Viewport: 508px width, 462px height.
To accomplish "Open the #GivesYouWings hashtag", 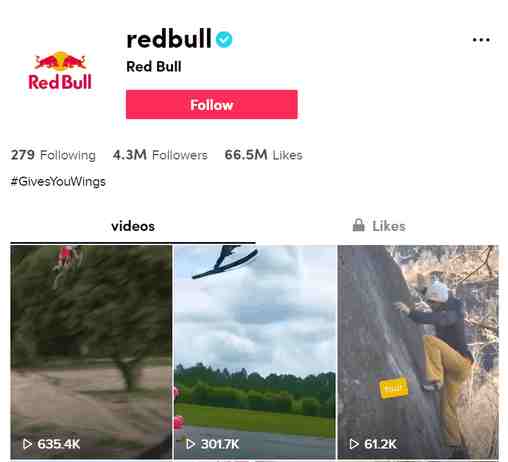I will (58, 182).
